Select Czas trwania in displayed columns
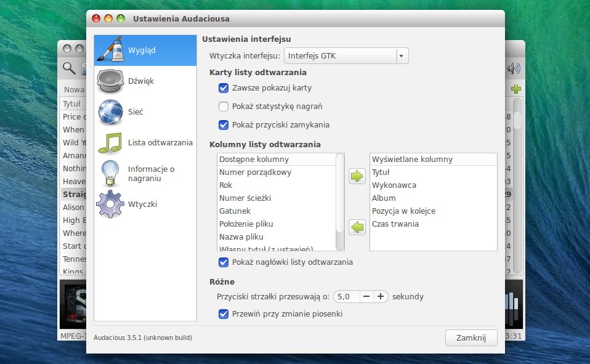 (433, 224)
